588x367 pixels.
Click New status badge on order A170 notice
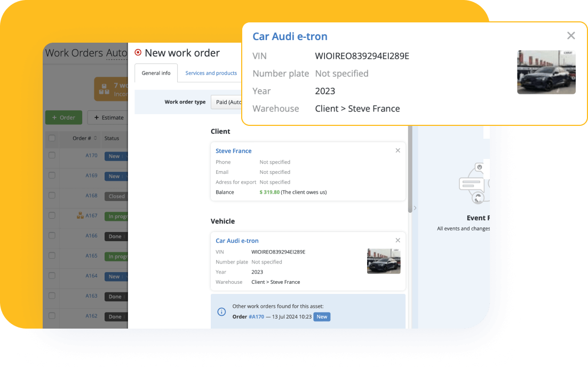point(322,317)
